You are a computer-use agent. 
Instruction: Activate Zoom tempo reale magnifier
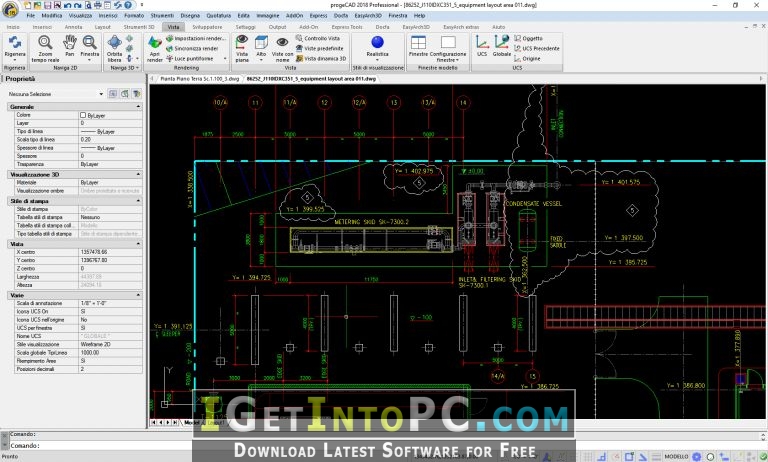(x=45, y=43)
